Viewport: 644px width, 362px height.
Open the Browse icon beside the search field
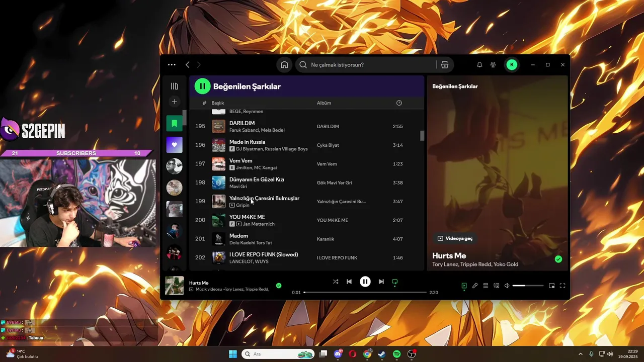(x=445, y=65)
